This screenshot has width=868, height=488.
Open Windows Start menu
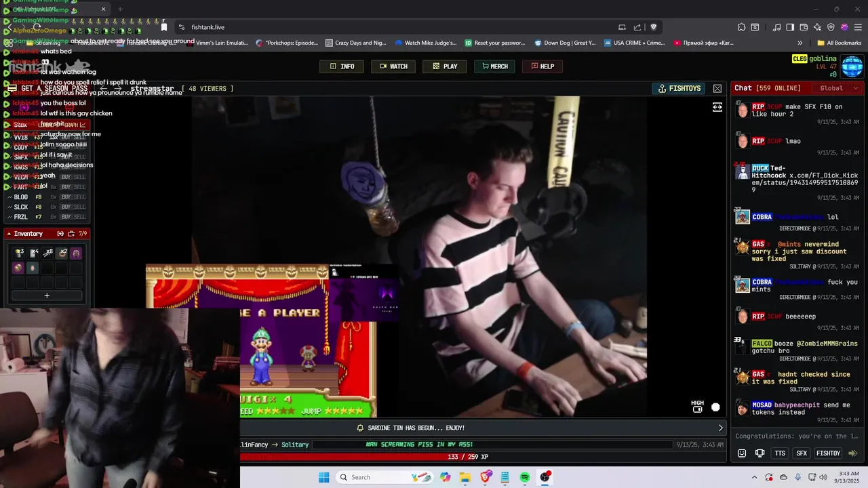[324, 477]
